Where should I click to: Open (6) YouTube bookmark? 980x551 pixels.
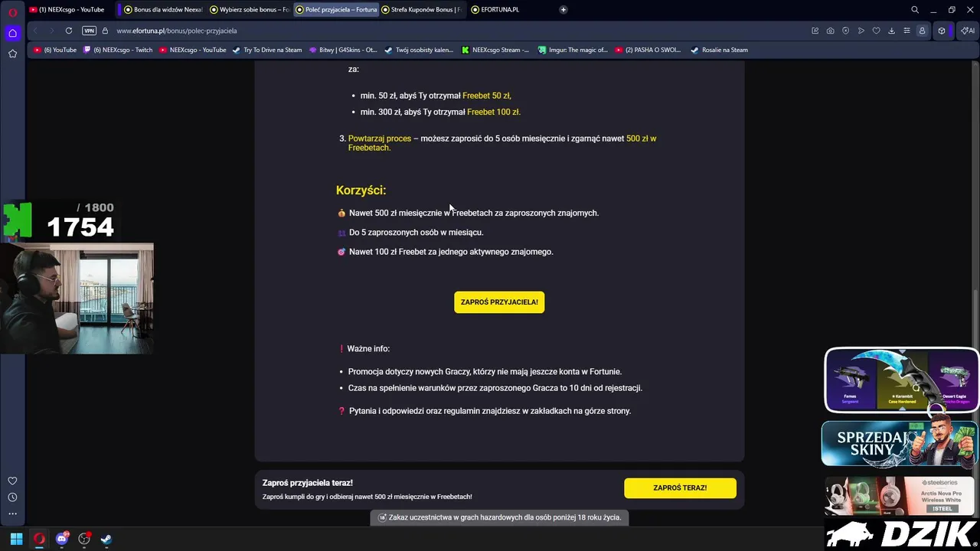pyautogui.click(x=55, y=50)
